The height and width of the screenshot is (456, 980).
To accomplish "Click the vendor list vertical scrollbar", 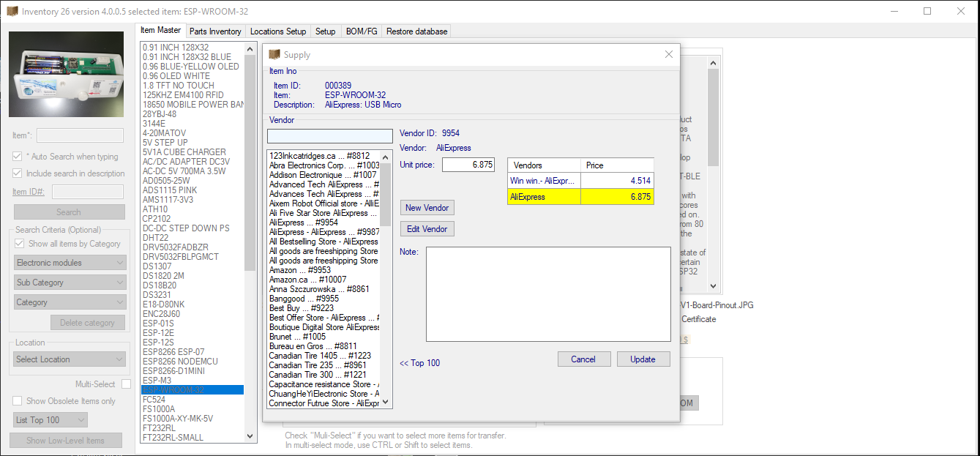I will (386, 280).
